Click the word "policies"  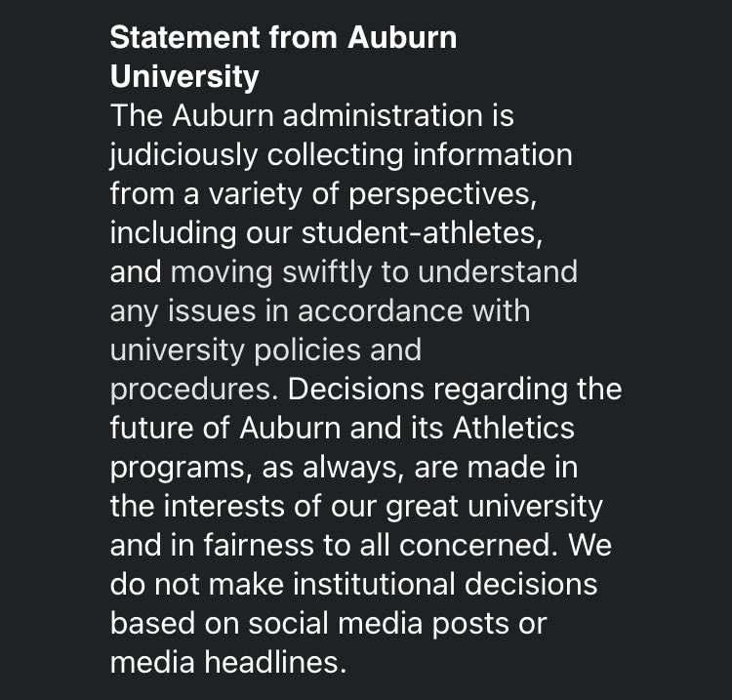tap(307, 352)
